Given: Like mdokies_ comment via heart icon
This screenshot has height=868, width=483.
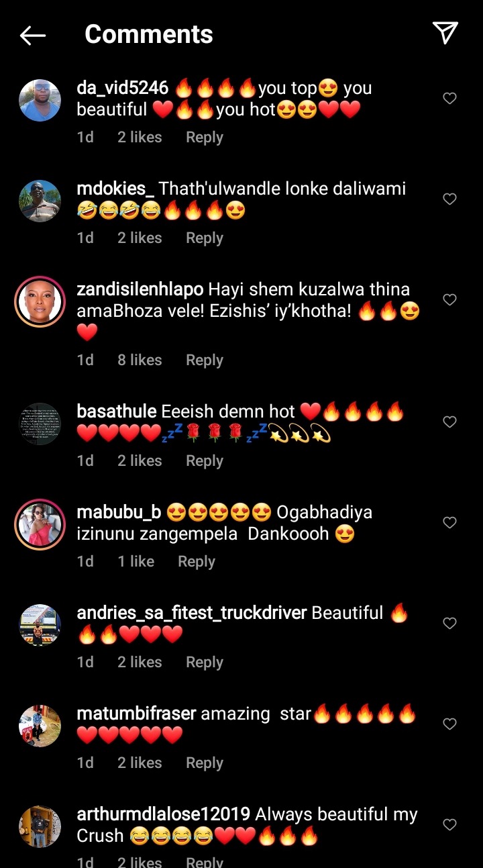Looking at the screenshot, I should (449, 199).
